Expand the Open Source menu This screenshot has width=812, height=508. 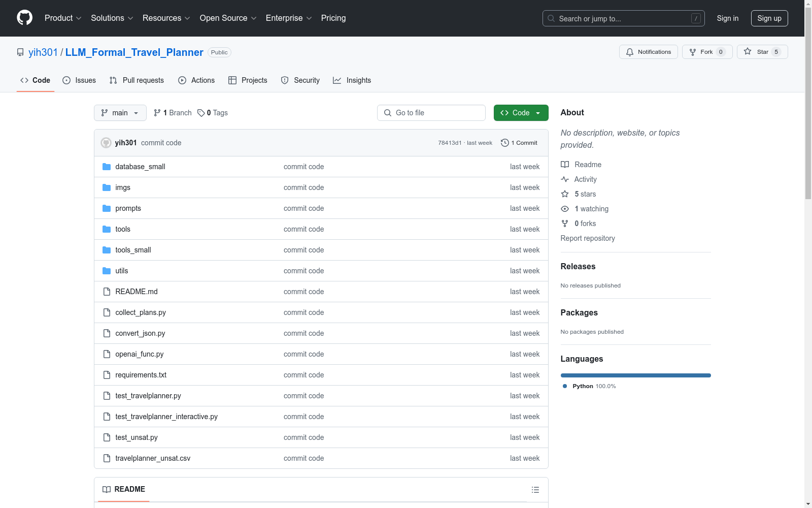click(228, 18)
